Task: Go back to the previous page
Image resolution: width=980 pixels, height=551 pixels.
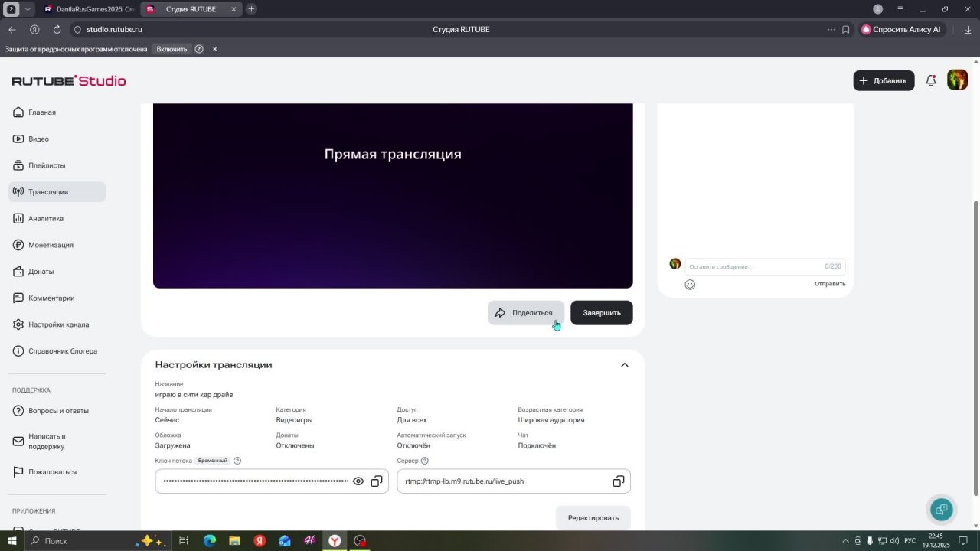Action: (12, 29)
